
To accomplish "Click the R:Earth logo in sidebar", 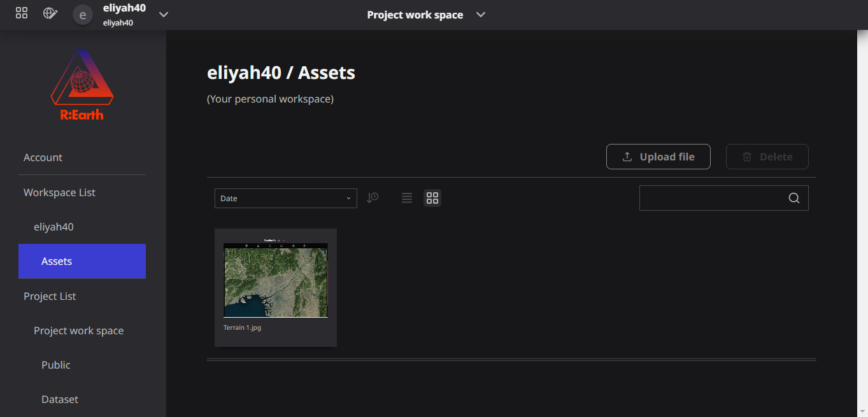I will [x=82, y=85].
